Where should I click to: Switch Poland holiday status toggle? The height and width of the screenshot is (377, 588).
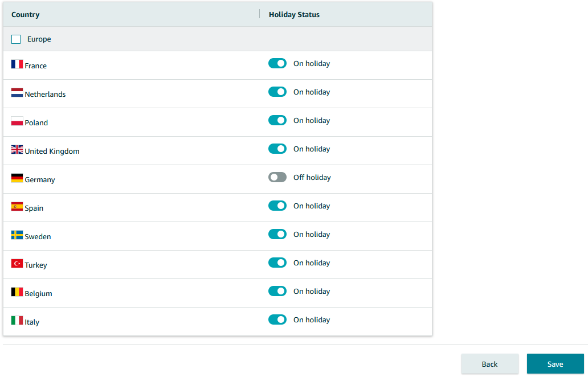[277, 120]
